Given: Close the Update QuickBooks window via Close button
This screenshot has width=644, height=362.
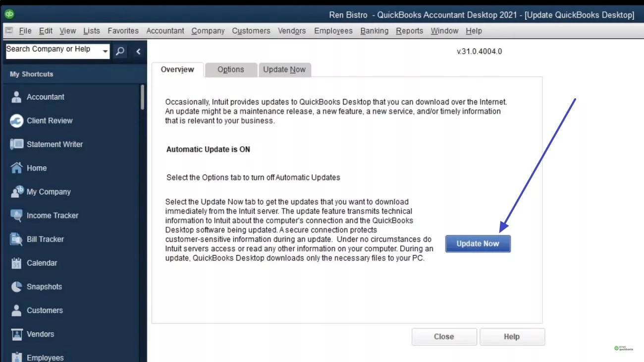Looking at the screenshot, I should tap(444, 336).
